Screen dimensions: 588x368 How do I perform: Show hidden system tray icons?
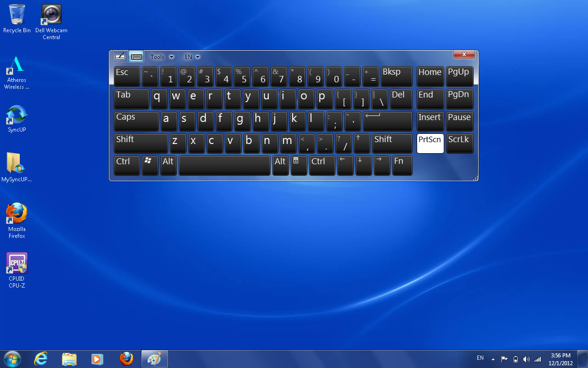tap(493, 359)
